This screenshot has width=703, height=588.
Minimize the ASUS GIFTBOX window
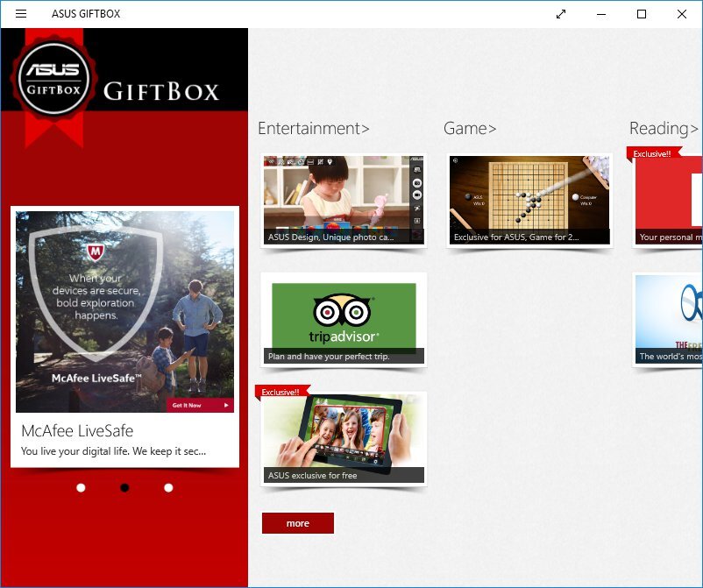coord(601,14)
